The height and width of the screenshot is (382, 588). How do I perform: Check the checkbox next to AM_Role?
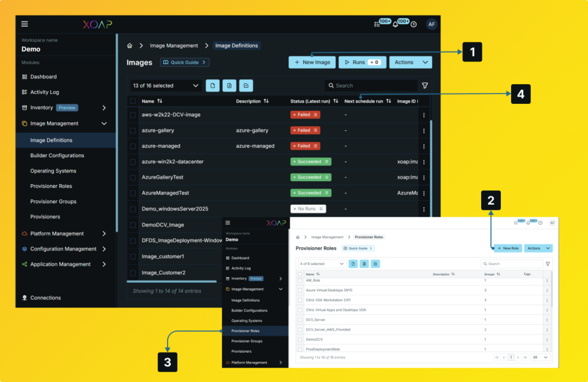click(x=301, y=282)
